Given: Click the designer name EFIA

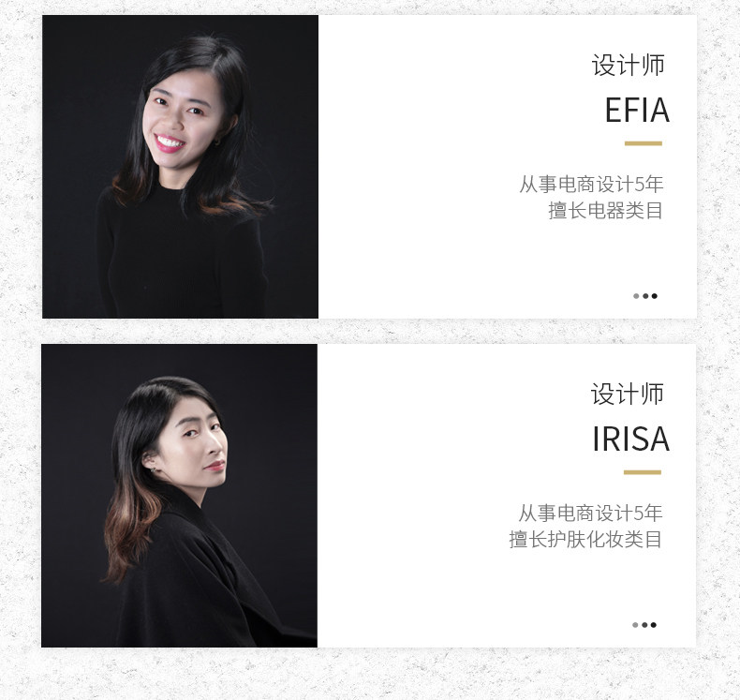Looking at the screenshot, I should (637, 110).
